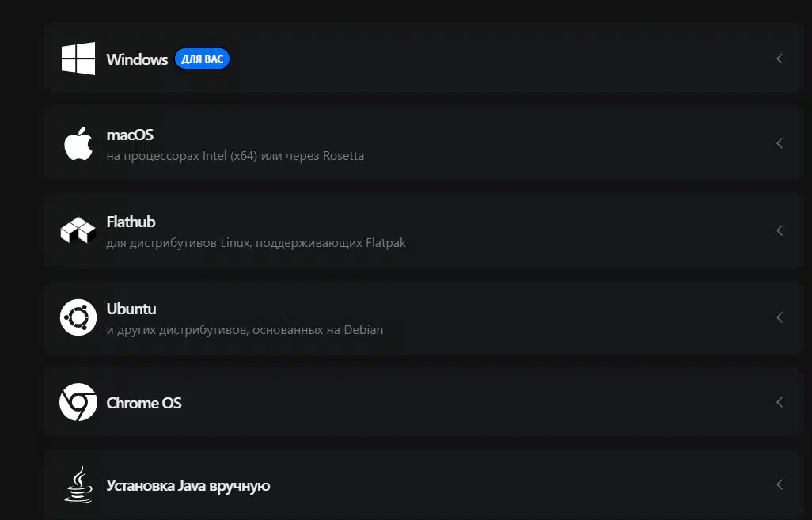Select the Windows title text
Screen dimensions: 812x520
click(137, 59)
